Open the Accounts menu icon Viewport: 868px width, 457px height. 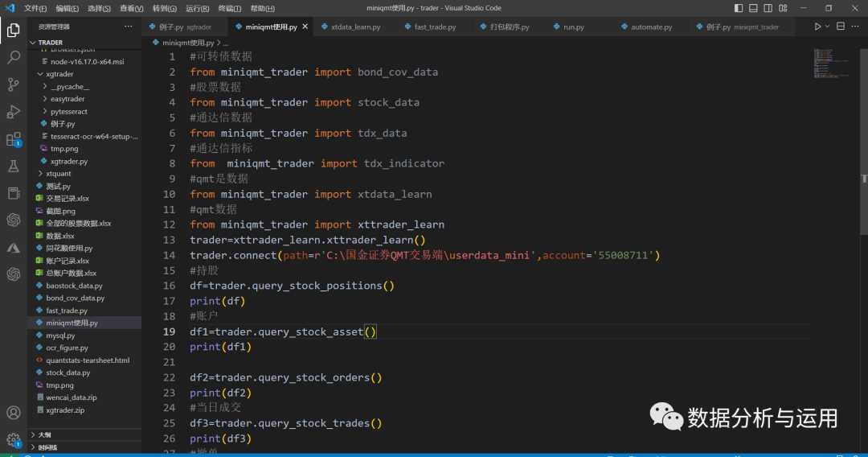point(14,413)
